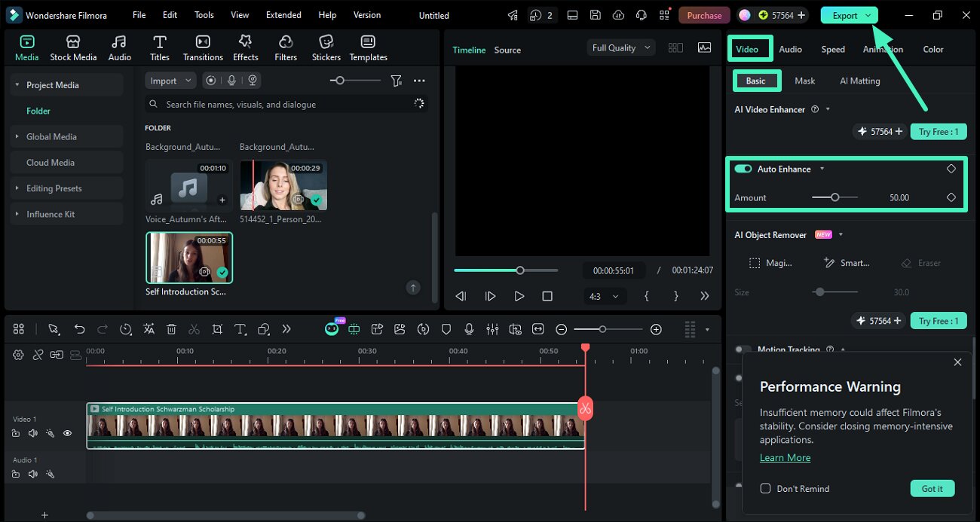Open the Filters tab
The image size is (980, 522).
click(286, 48)
